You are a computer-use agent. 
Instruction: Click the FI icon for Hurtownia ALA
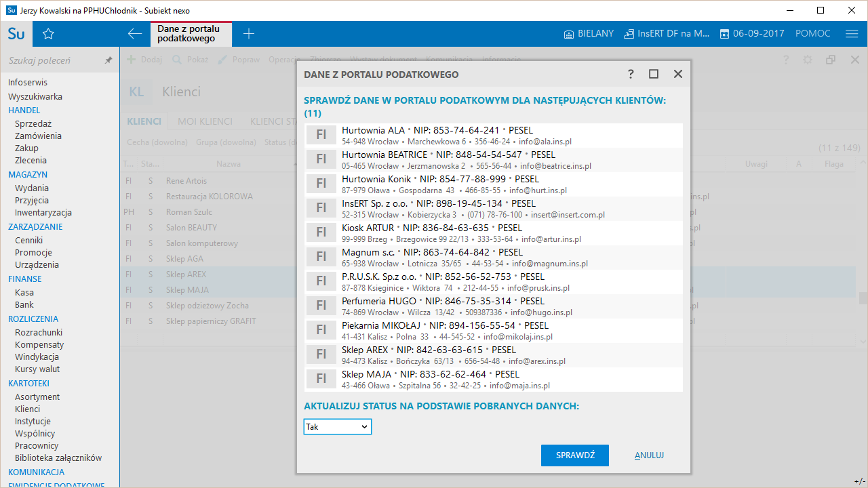(321, 135)
